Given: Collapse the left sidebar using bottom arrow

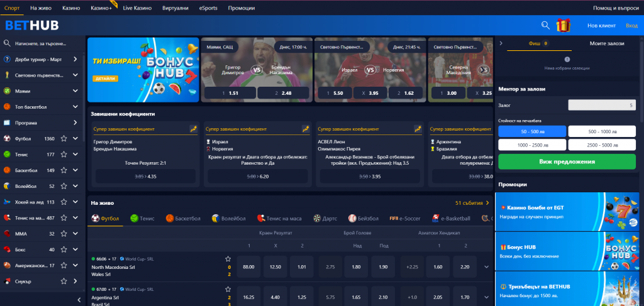Looking at the screenshot, I should (79, 300).
